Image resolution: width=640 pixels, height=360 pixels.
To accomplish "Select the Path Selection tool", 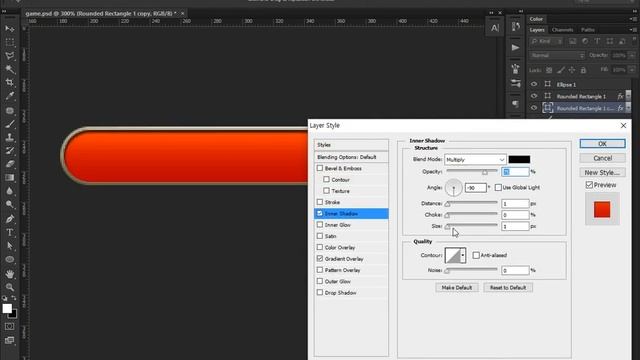I will (10, 246).
